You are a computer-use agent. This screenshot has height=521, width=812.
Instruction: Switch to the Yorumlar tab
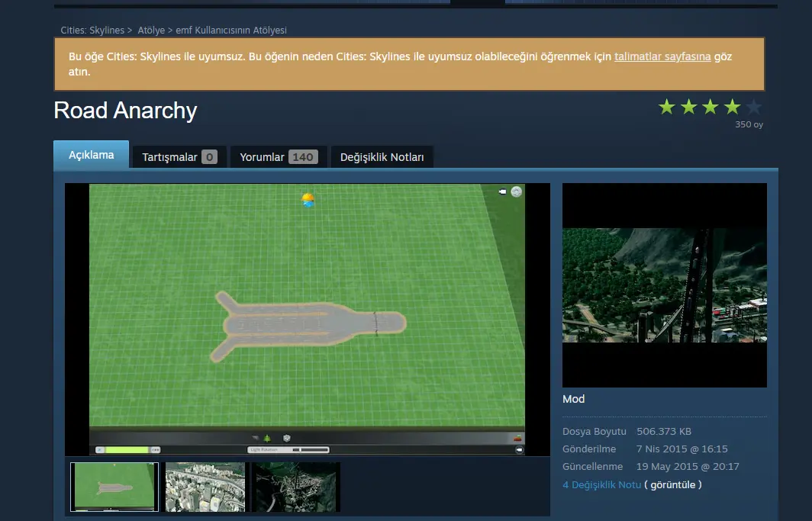click(x=279, y=157)
